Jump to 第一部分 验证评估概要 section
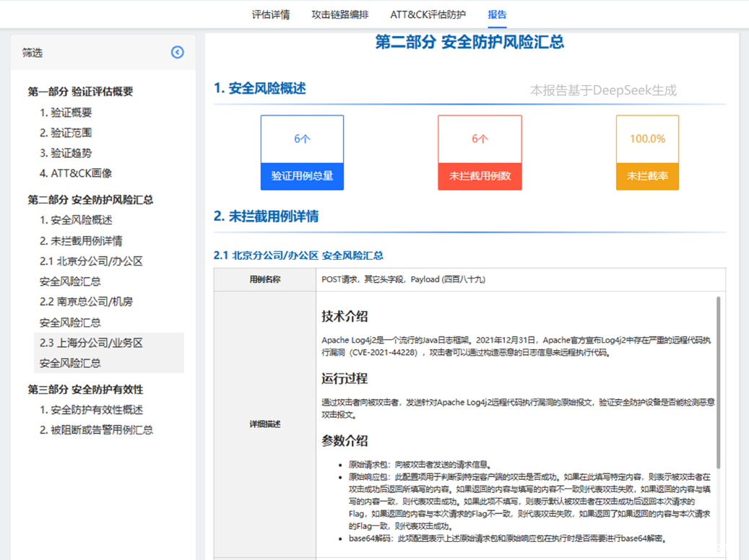Screen dimensions: 749x560 [80, 92]
